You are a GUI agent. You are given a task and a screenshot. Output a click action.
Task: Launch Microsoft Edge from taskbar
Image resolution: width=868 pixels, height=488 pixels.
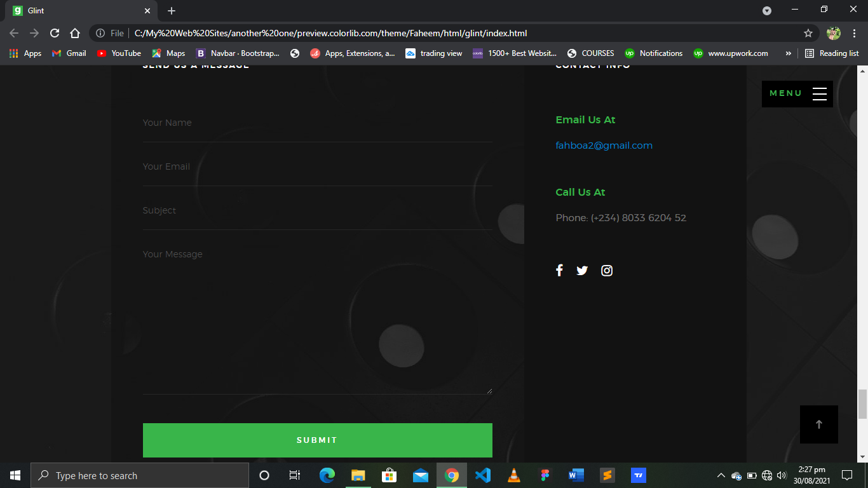tap(327, 475)
